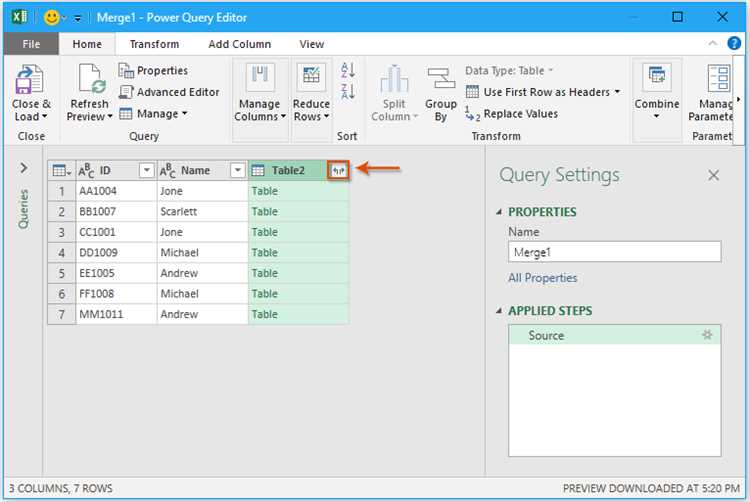Viewport: 750px width, 502px height.
Task: Switch to the View tab
Action: tap(311, 44)
